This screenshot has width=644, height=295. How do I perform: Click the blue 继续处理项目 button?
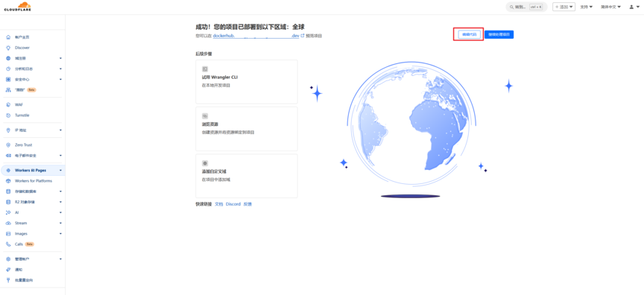coord(499,35)
